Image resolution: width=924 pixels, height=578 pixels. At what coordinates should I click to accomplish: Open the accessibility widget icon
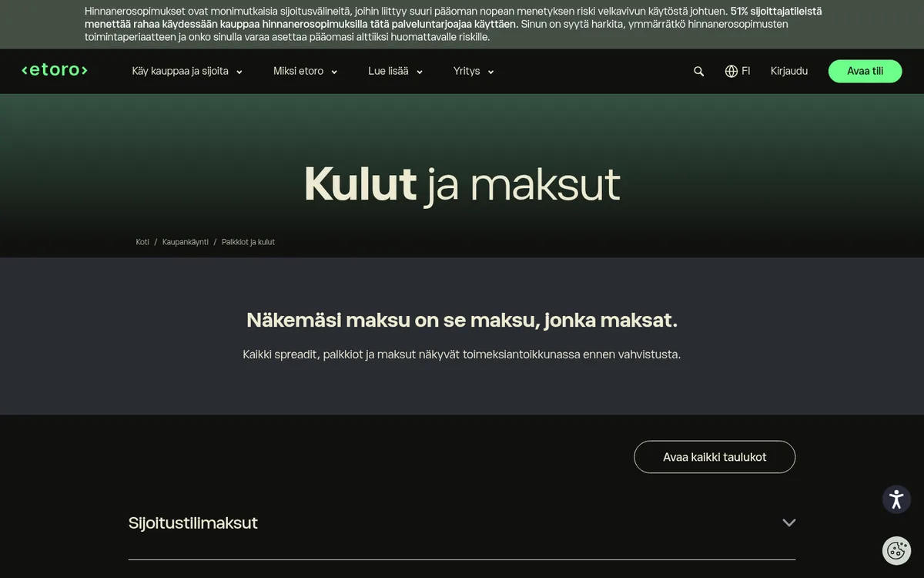[x=896, y=499]
